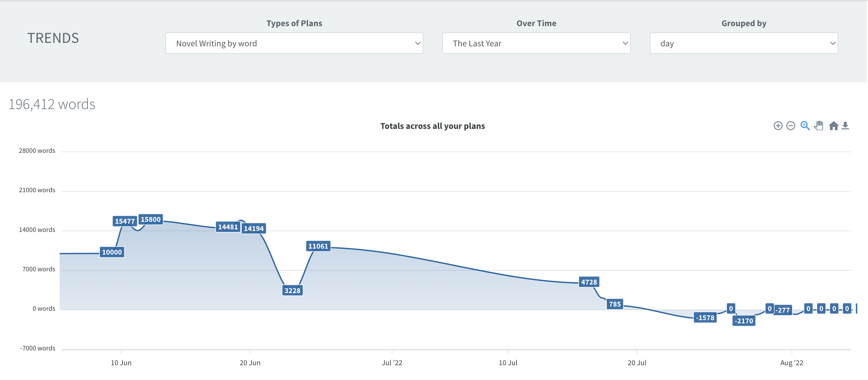Enable the selection zoom tool
The width and height of the screenshot is (868, 380).
point(805,125)
